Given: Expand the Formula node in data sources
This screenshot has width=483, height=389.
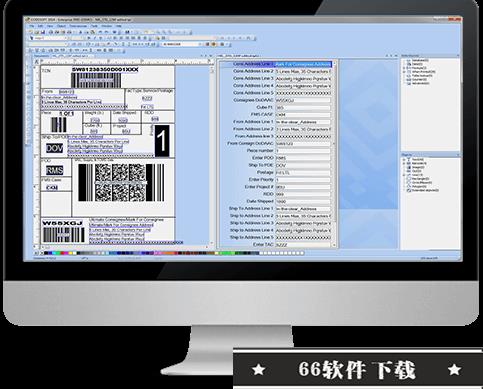Looking at the screenshot, I should [x=404, y=68].
